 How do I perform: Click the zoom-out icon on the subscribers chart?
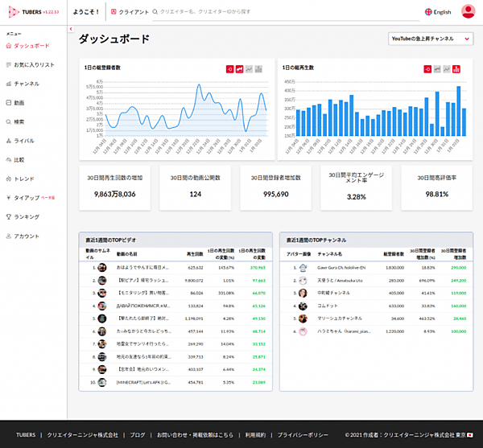point(229,69)
